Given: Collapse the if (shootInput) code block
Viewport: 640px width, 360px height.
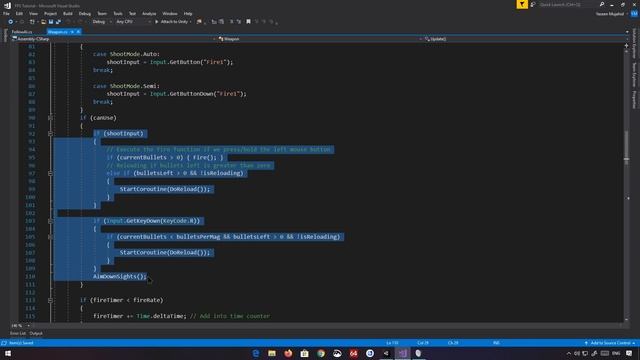Looking at the screenshot, I should (50, 133).
